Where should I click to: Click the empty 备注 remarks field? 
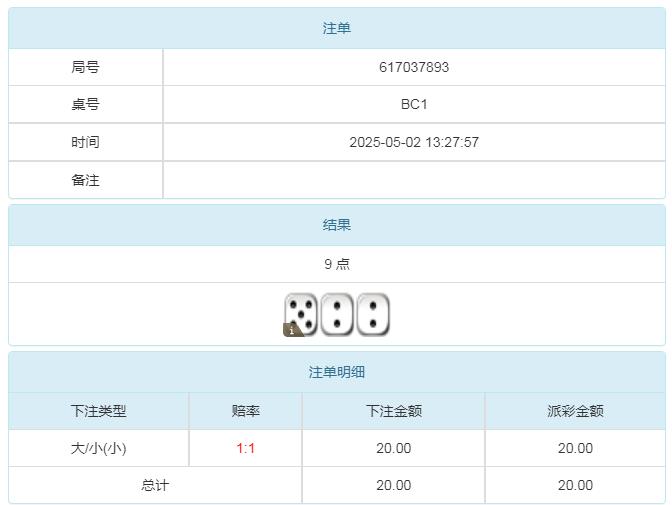(x=414, y=180)
